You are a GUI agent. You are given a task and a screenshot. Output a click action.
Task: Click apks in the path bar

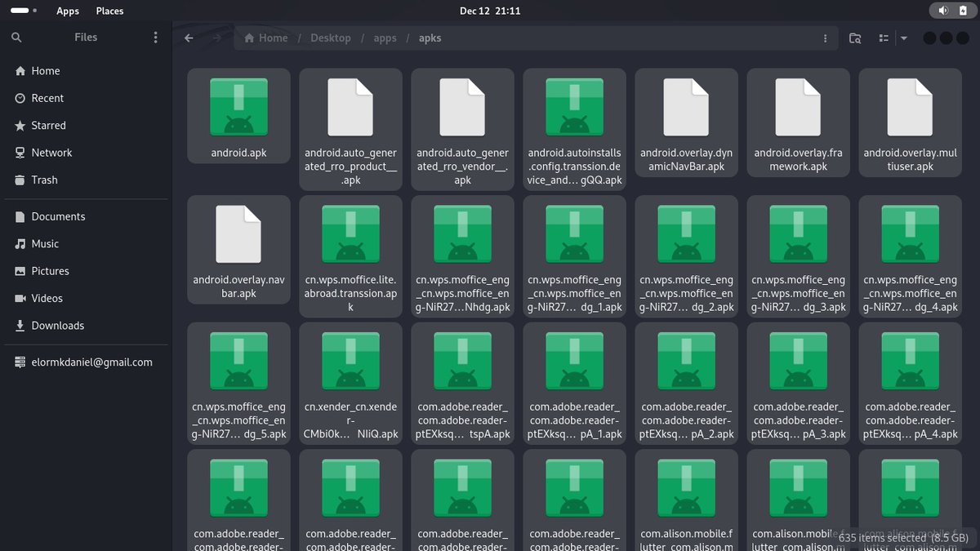coord(430,38)
